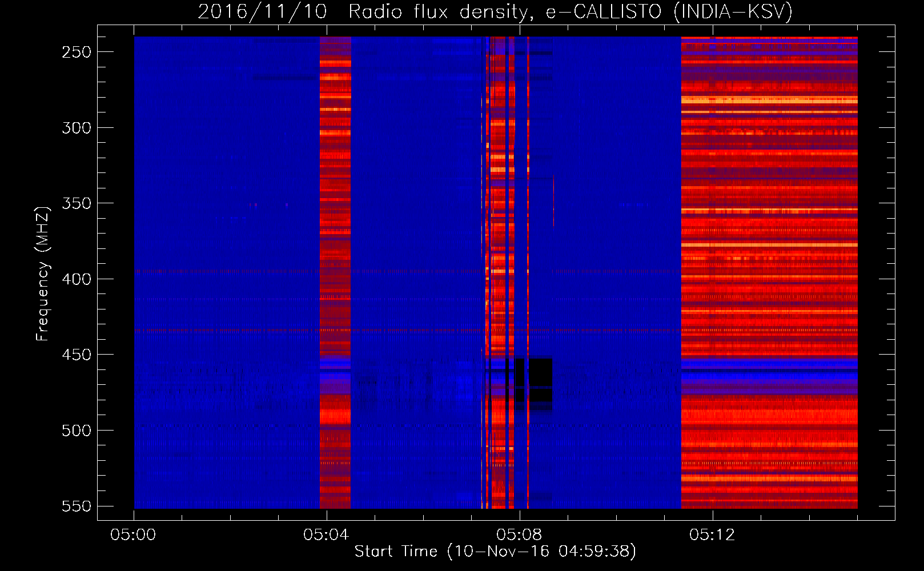Click the 'Start Time (10-Nov-16 04:59:38)' x-axis label
This screenshot has width=924, height=571.
tap(495, 551)
